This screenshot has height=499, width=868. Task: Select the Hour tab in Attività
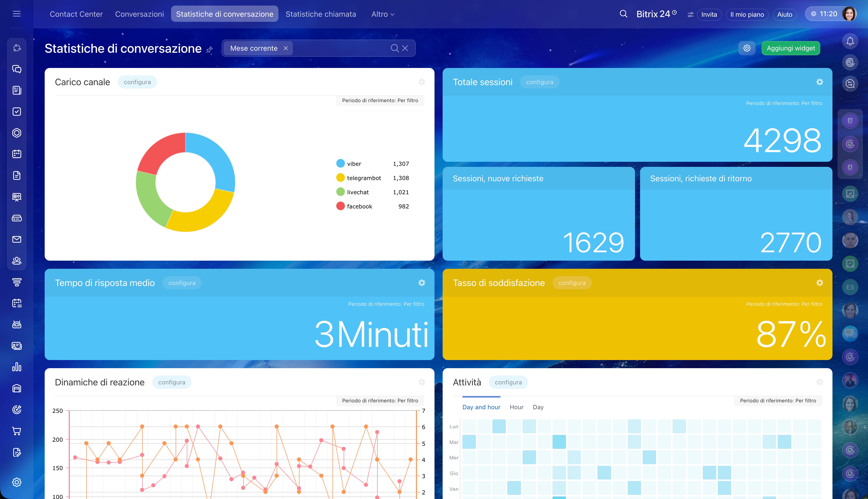pyautogui.click(x=516, y=407)
